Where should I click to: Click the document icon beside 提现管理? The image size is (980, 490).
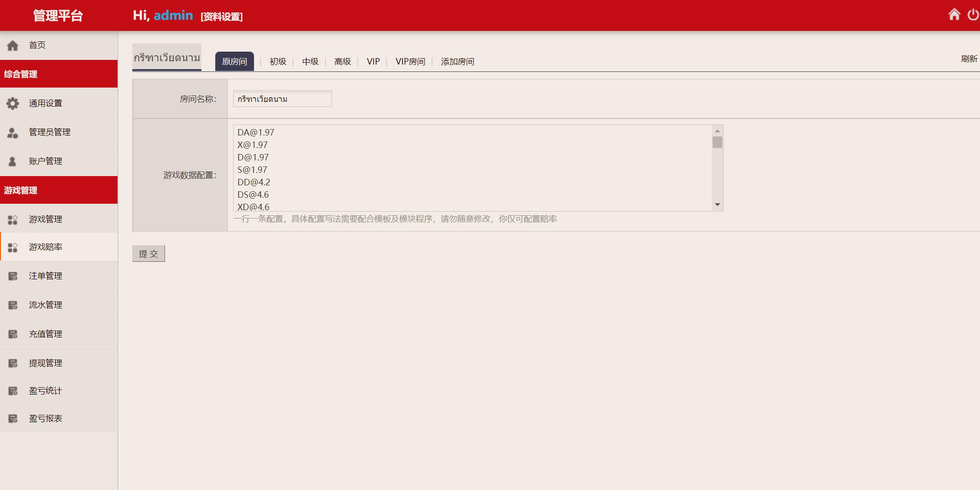(x=13, y=363)
